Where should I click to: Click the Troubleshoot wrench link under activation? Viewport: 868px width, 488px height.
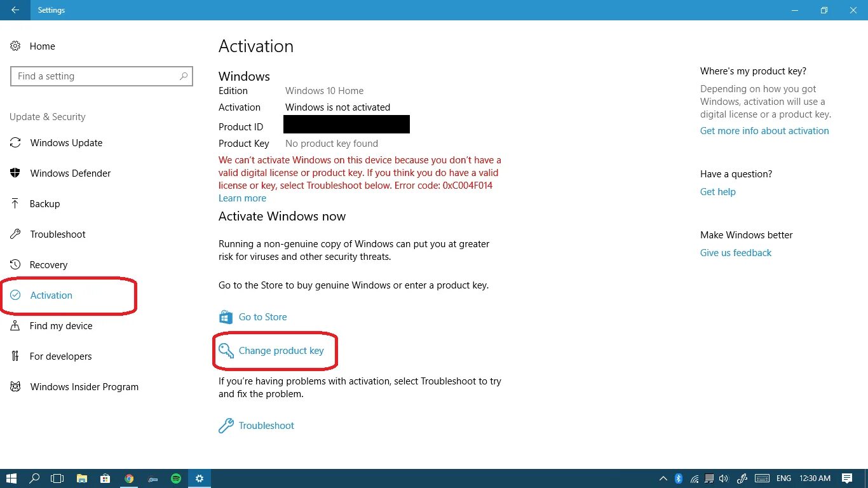click(x=257, y=426)
